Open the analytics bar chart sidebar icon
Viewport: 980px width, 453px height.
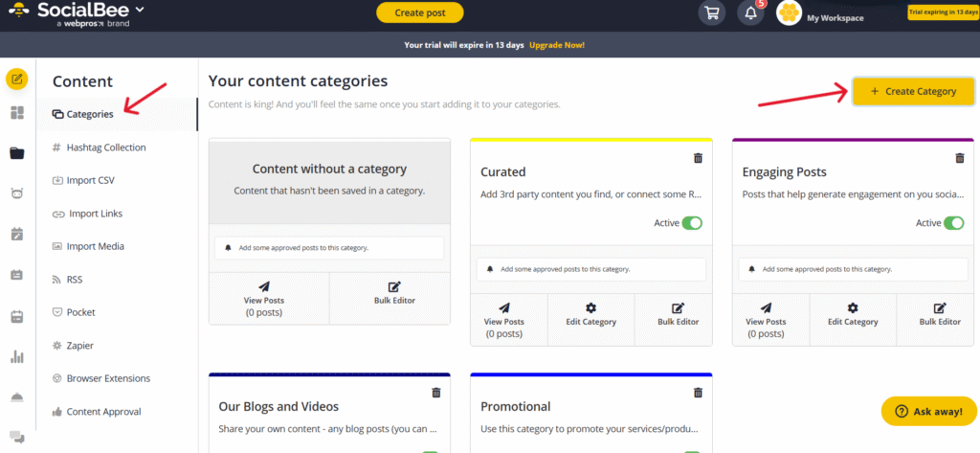point(16,357)
